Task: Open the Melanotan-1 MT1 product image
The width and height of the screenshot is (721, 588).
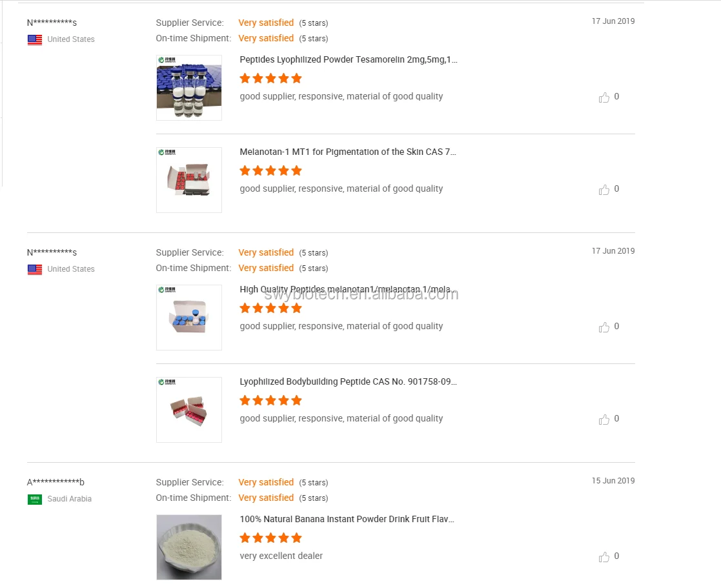Action: click(x=189, y=180)
